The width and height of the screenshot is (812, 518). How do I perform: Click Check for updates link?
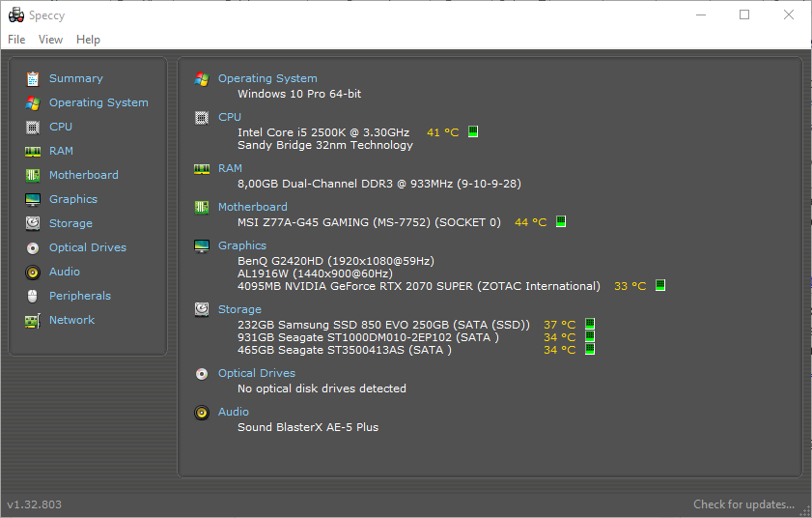(x=743, y=504)
